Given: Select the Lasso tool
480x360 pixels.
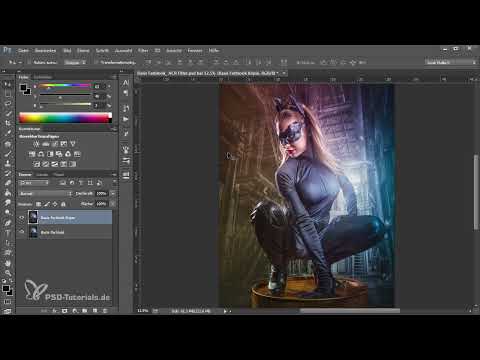Looking at the screenshot, I should (x=7, y=104).
